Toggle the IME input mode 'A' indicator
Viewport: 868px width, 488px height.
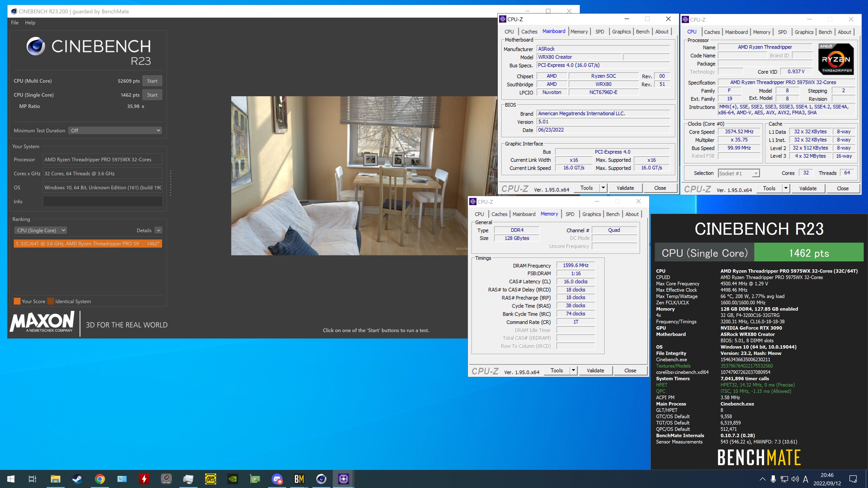(x=806, y=479)
